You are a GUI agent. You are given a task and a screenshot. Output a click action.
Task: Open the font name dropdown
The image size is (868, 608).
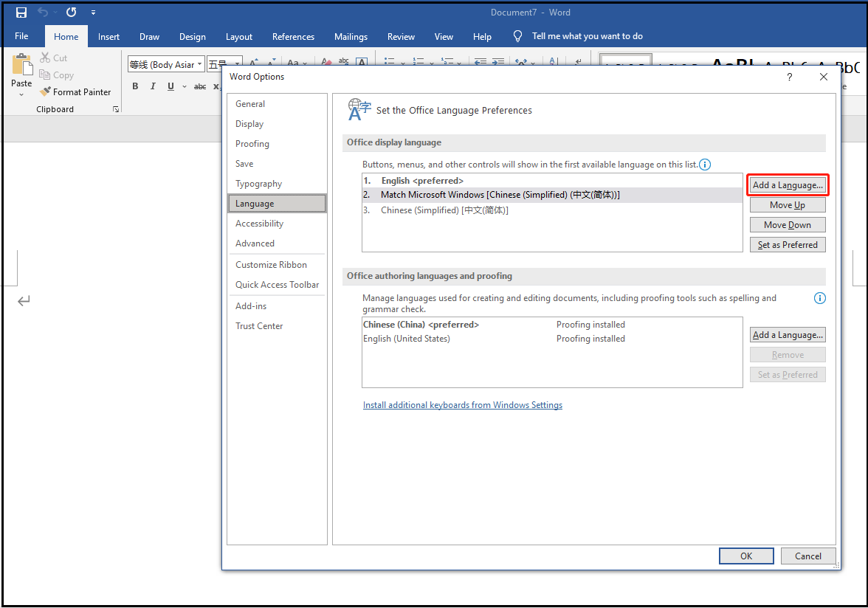pyautogui.click(x=200, y=64)
